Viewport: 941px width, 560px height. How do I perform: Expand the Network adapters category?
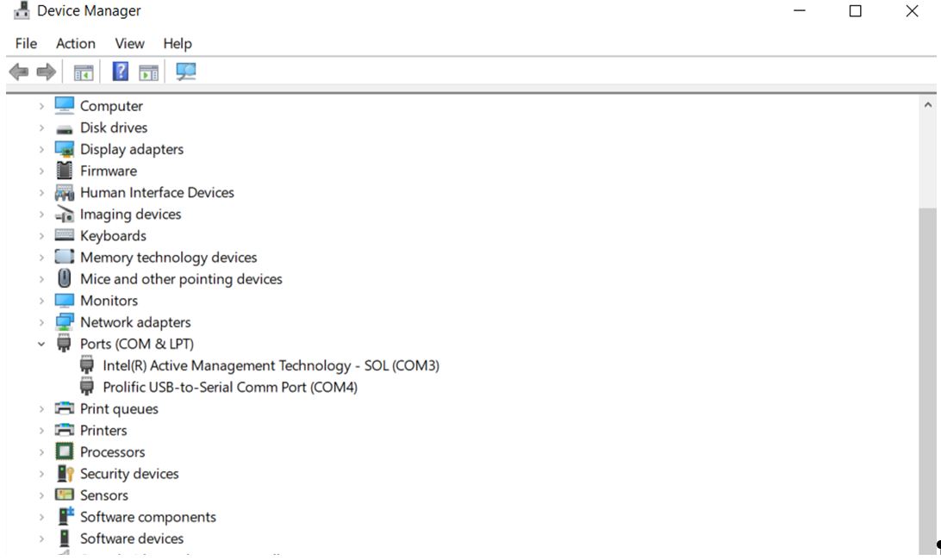[41, 322]
